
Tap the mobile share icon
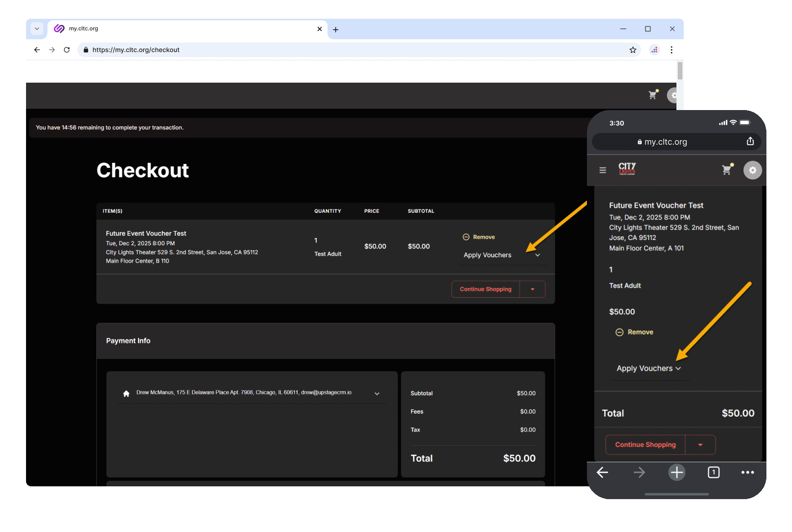(750, 141)
